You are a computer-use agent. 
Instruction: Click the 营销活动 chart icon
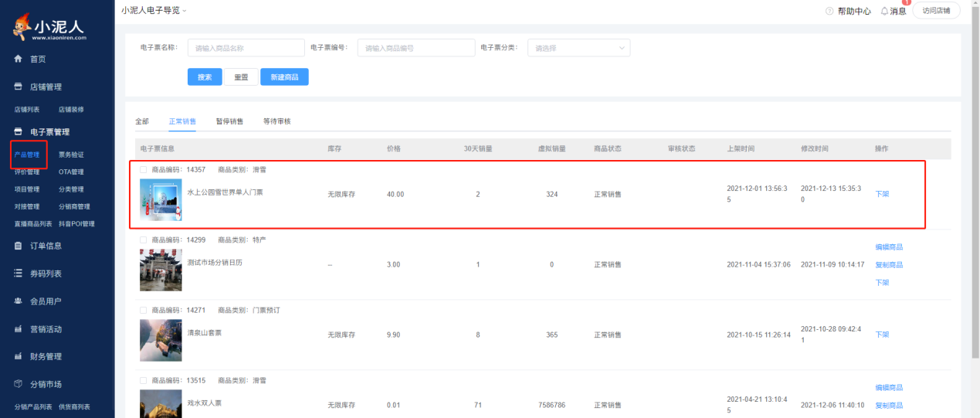[x=18, y=329]
